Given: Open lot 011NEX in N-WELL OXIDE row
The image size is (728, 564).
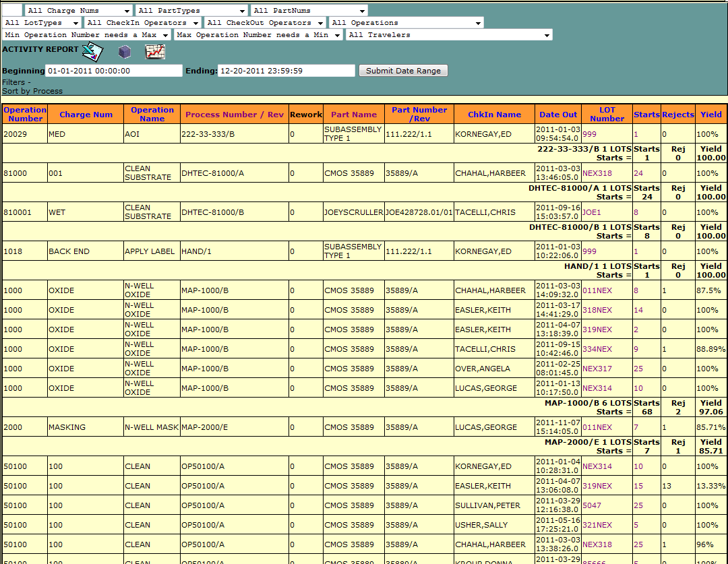Looking at the screenshot, I should click(x=597, y=290).
